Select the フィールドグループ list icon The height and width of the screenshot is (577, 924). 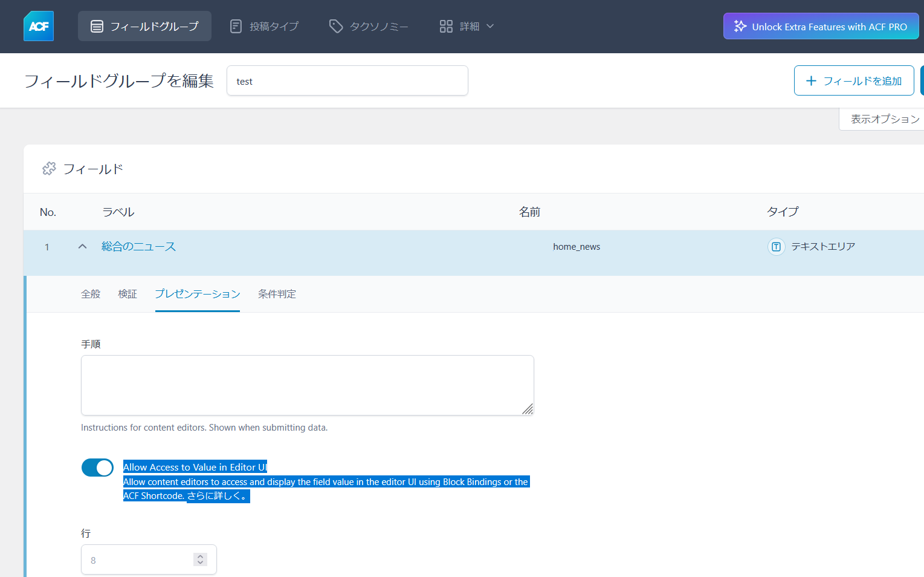97,25
